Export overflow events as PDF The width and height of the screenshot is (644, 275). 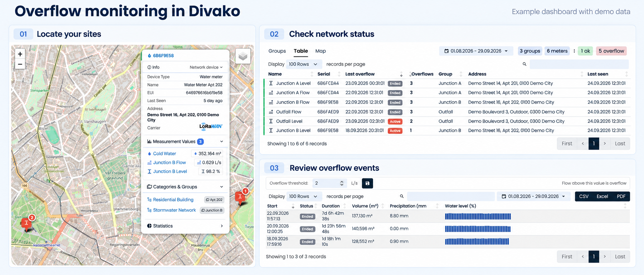click(621, 196)
